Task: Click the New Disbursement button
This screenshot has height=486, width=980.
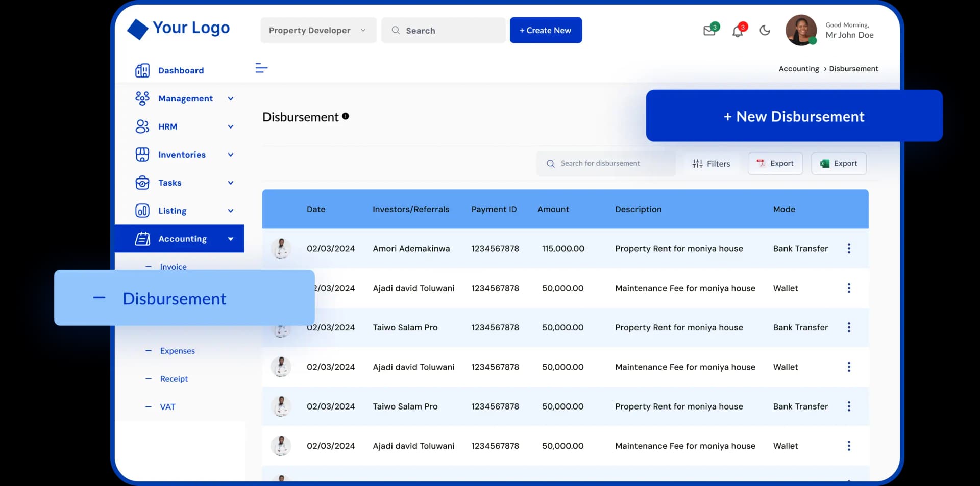Action: pos(794,116)
